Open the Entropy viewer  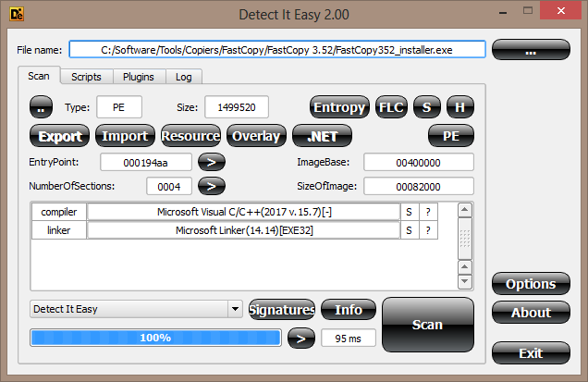(339, 107)
